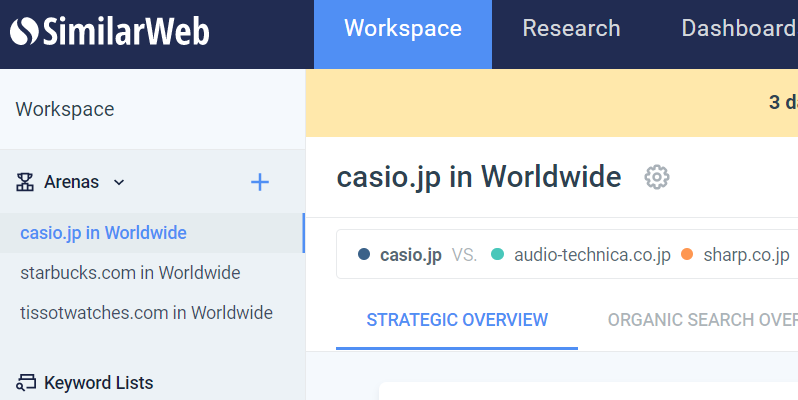
Task: Open arena settings gear icon
Action: [657, 177]
